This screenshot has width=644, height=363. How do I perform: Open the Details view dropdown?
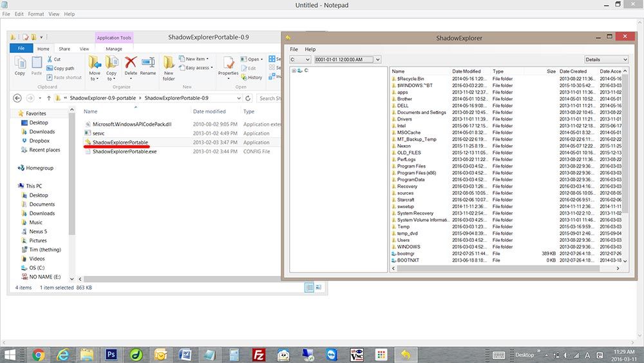[x=625, y=59]
